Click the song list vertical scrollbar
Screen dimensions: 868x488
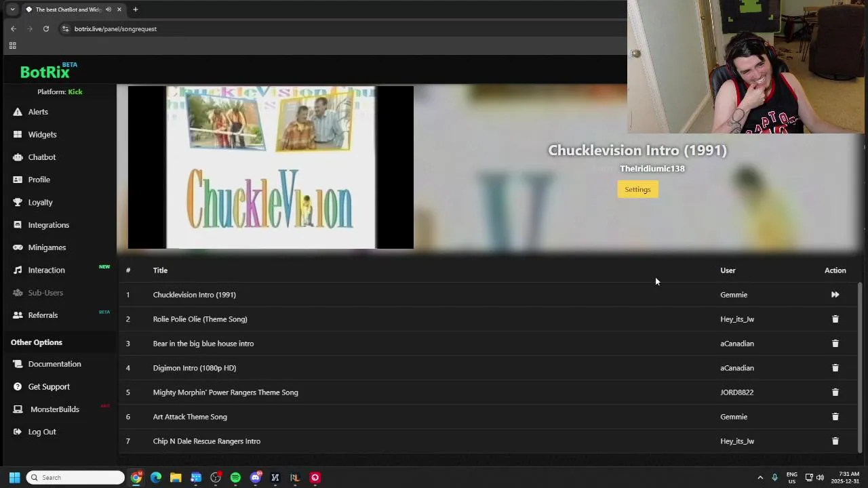click(x=860, y=368)
